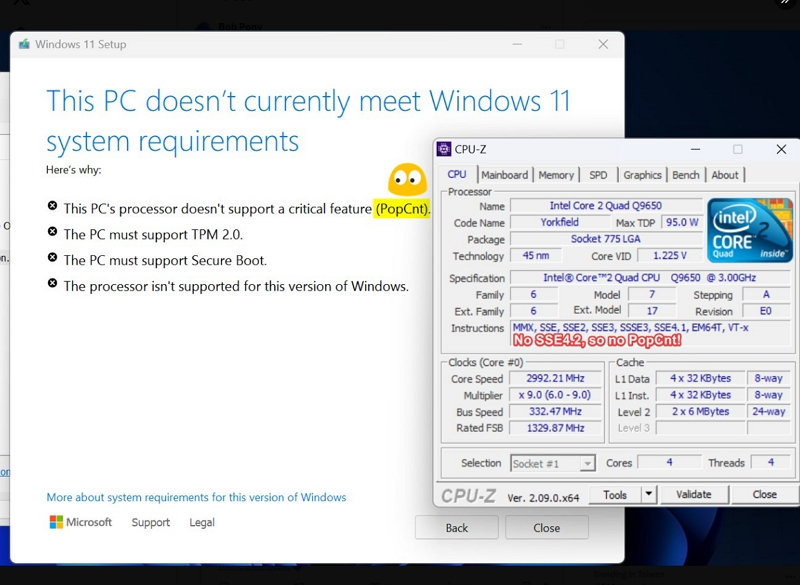The height and width of the screenshot is (585, 800).
Task: Minimize the CPU-Z window
Action: [695, 149]
